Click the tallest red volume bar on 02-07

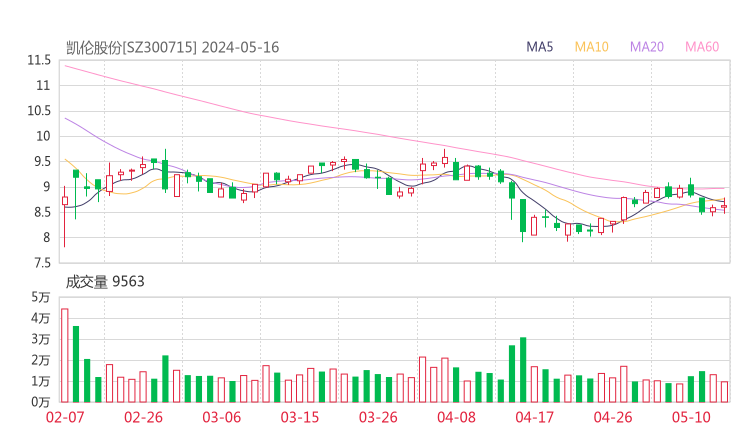click(x=65, y=355)
